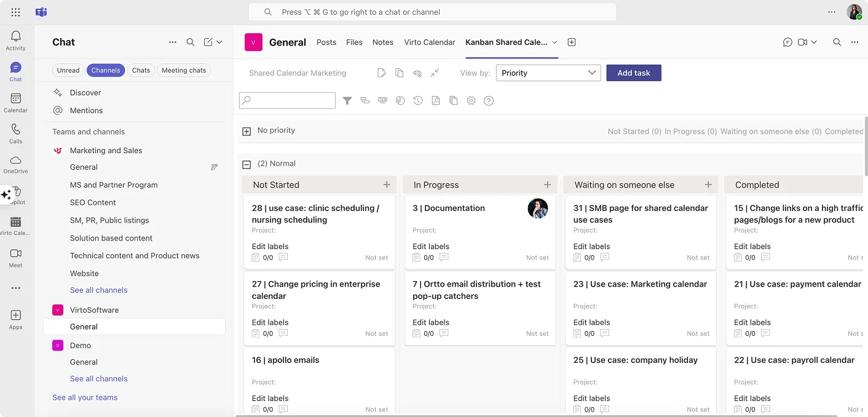Click the PDF export icon
The image size is (868, 417).
(x=436, y=100)
